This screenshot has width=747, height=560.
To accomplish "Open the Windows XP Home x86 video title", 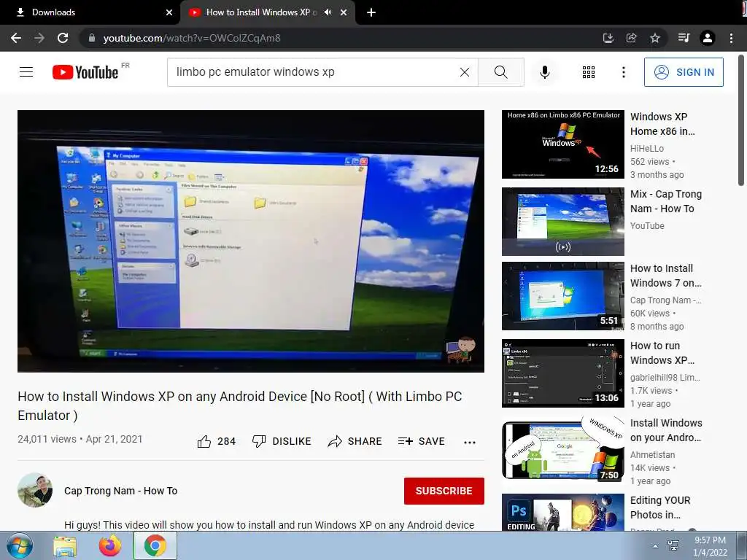I will pyautogui.click(x=662, y=124).
